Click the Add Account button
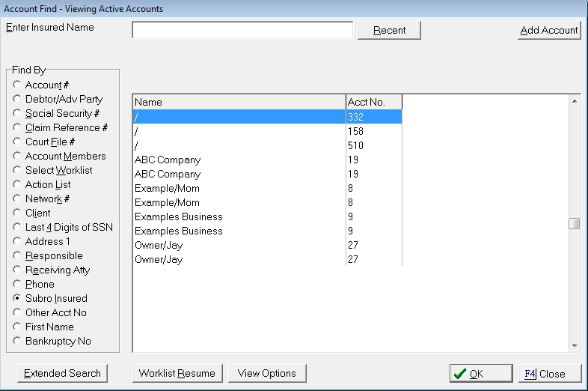 (x=549, y=30)
